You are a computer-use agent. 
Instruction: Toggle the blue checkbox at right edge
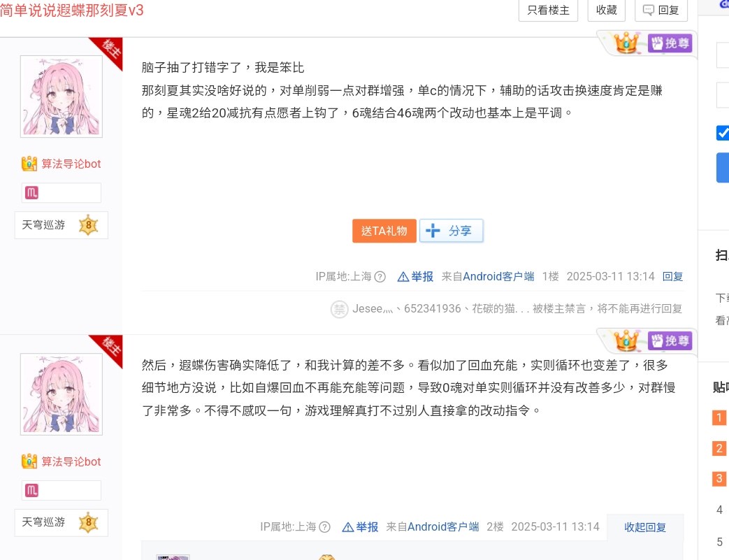(x=723, y=133)
